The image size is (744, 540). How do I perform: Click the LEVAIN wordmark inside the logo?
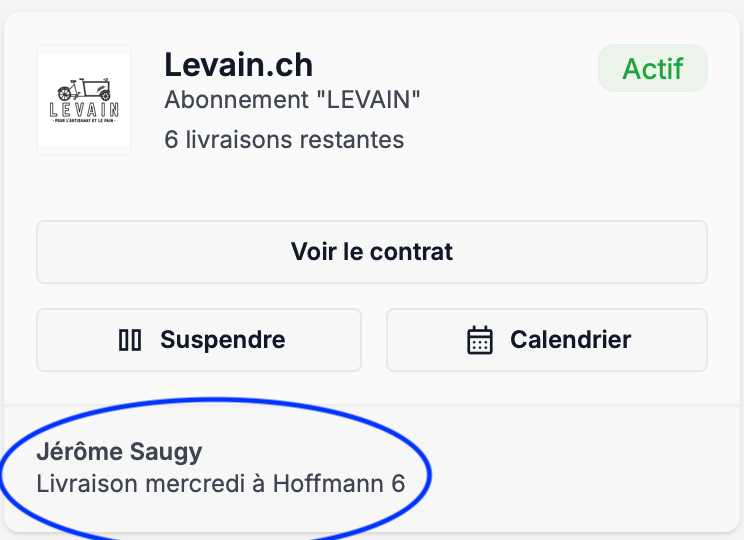tap(83, 110)
